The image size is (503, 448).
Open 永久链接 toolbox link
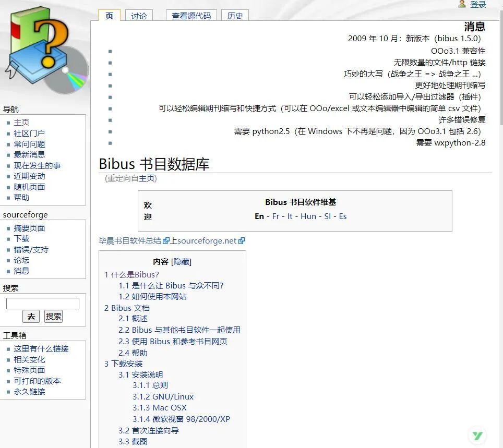pos(29,392)
